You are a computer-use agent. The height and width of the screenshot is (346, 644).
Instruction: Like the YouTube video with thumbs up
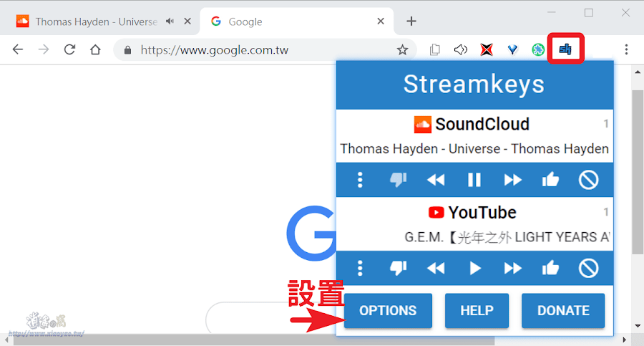point(550,268)
